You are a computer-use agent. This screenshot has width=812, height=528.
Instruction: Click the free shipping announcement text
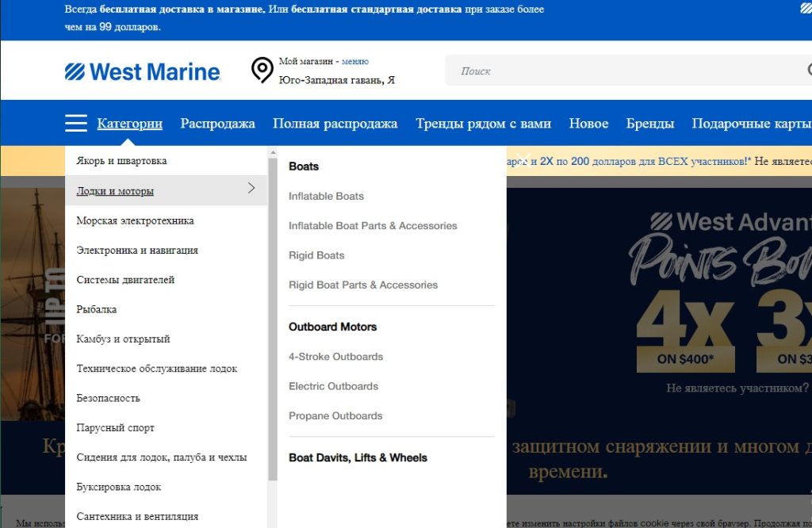pyautogui.click(x=304, y=18)
